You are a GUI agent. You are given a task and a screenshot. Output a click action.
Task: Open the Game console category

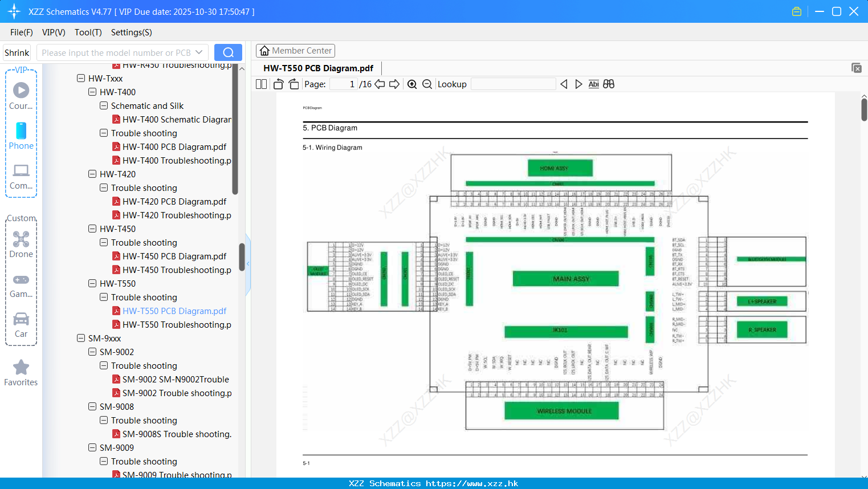(21, 280)
